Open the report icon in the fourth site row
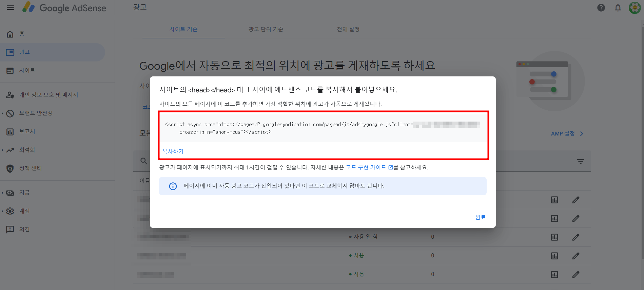 (x=554, y=256)
